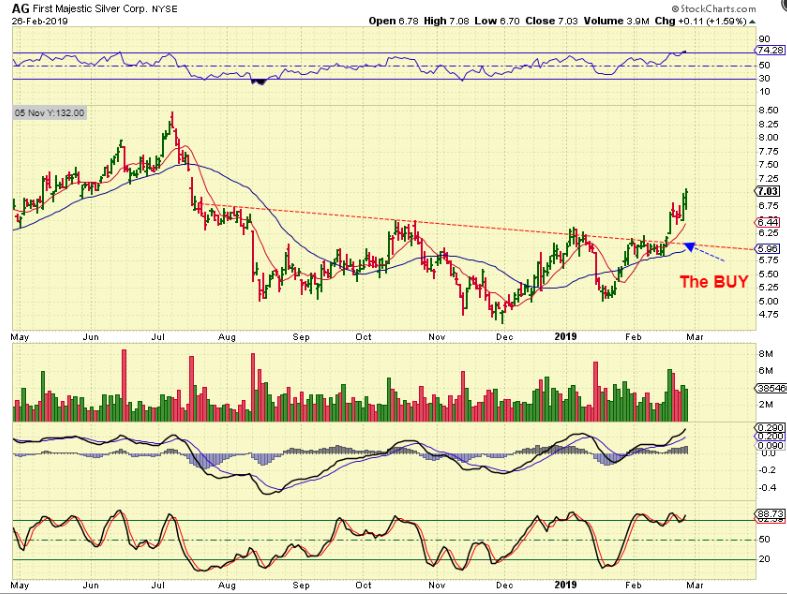Click the 5.50 price axis label
The width and height of the screenshot is (787, 594).
769,274
